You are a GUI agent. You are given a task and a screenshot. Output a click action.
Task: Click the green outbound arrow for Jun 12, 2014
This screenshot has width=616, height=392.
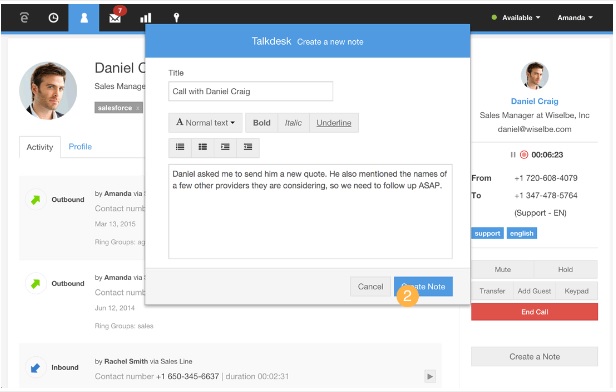[x=36, y=283]
